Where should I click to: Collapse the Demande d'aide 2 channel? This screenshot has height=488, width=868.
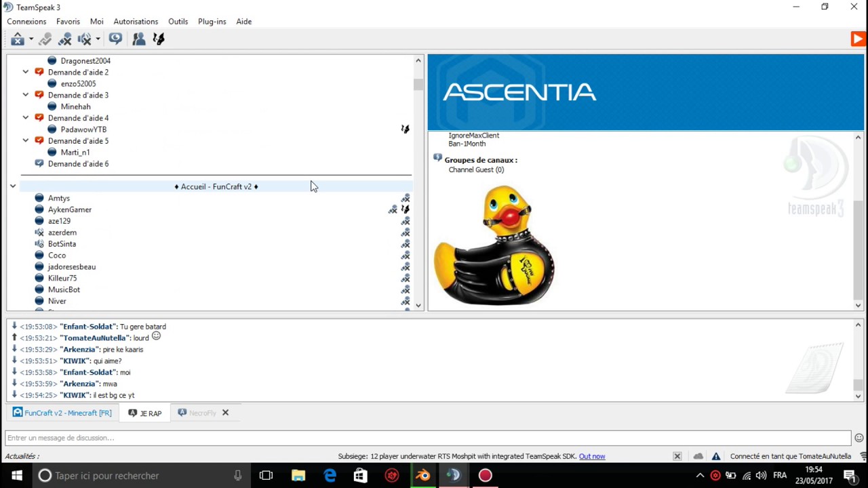(x=26, y=73)
